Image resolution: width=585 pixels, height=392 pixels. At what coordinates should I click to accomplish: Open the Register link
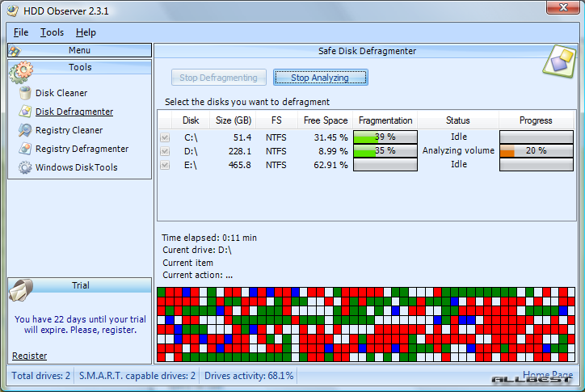(x=29, y=356)
